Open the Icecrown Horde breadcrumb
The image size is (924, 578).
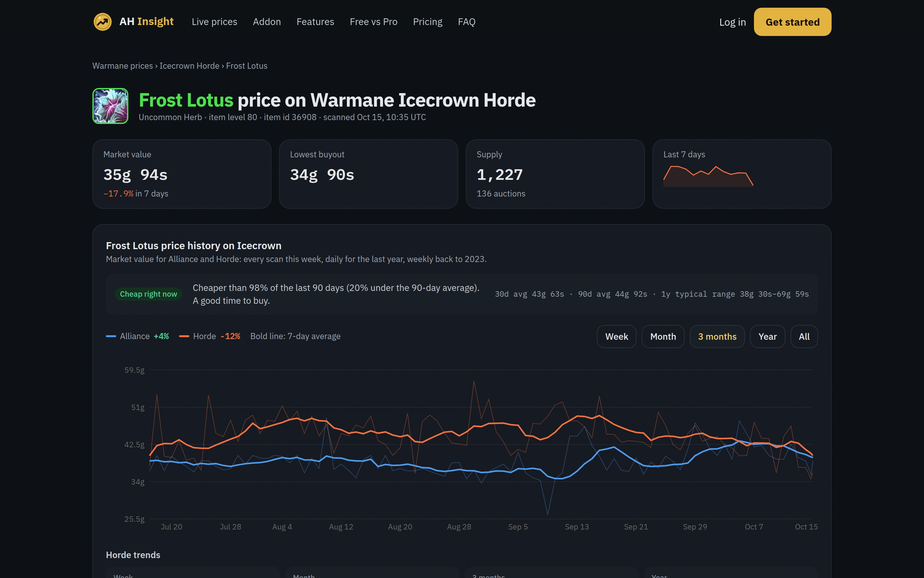click(189, 66)
